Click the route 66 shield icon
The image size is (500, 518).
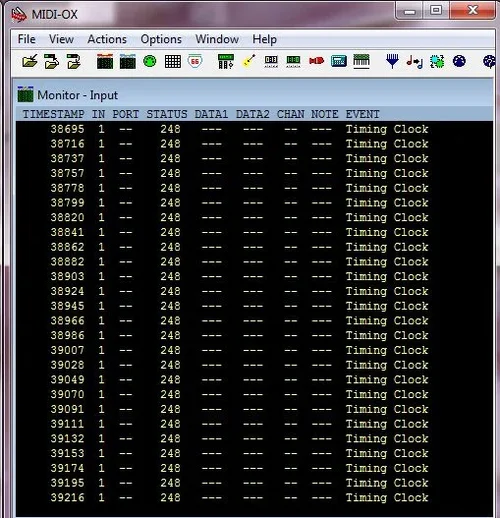(x=195, y=61)
